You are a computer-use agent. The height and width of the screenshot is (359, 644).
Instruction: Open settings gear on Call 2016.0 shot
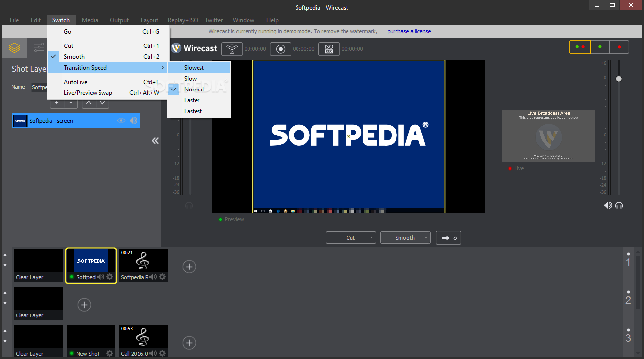[x=162, y=353]
